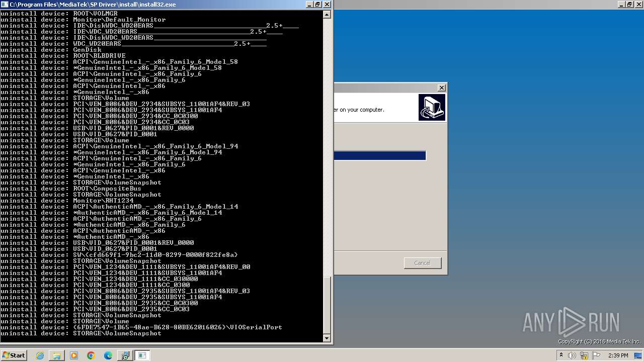Image resolution: width=644 pixels, height=362 pixels.
Task: Open the volume speaker tray icon
Action: pos(572,355)
